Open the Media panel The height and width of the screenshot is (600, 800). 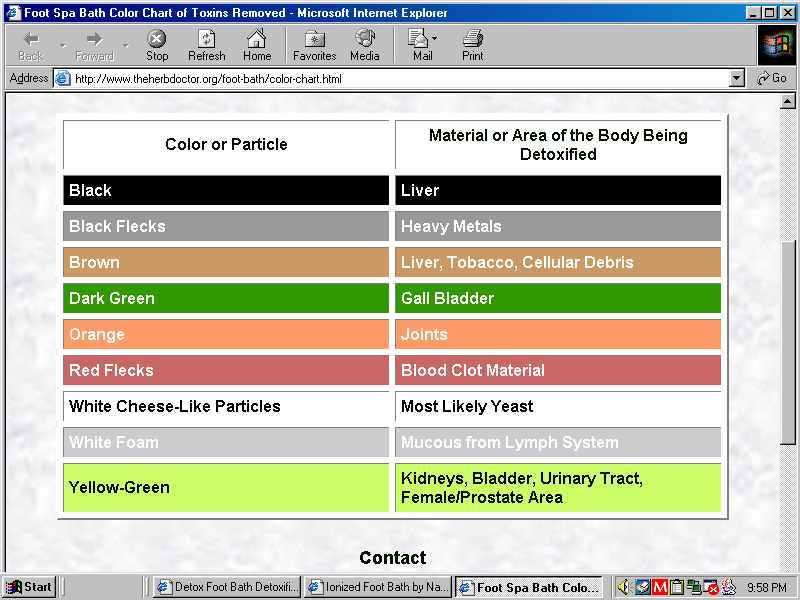[364, 44]
